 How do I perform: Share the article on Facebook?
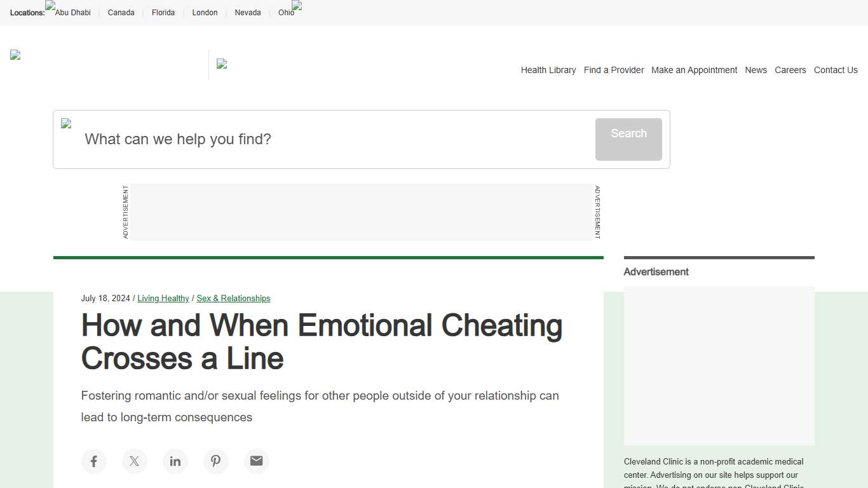[x=94, y=461]
